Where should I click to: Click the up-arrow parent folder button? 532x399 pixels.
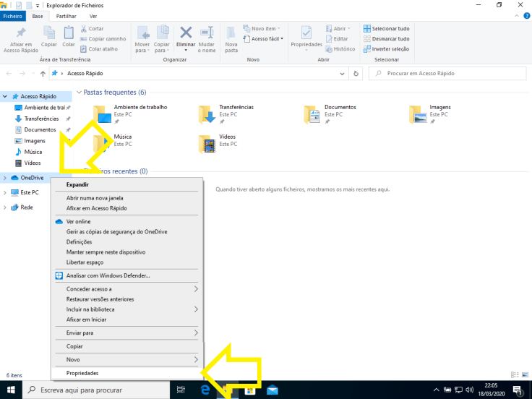tap(43, 74)
